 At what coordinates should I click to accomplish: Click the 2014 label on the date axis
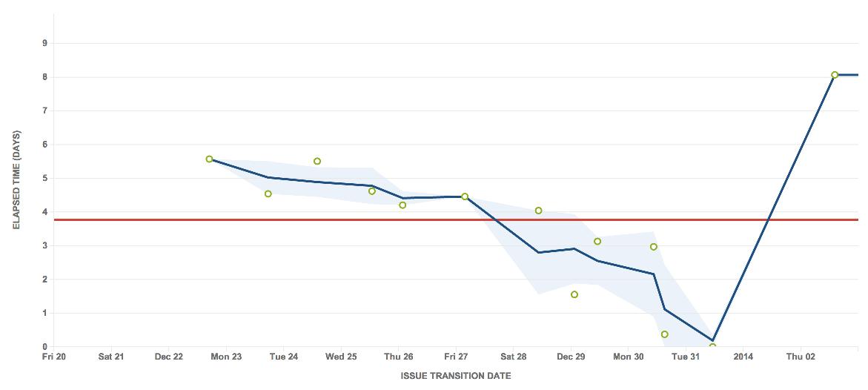[743, 357]
